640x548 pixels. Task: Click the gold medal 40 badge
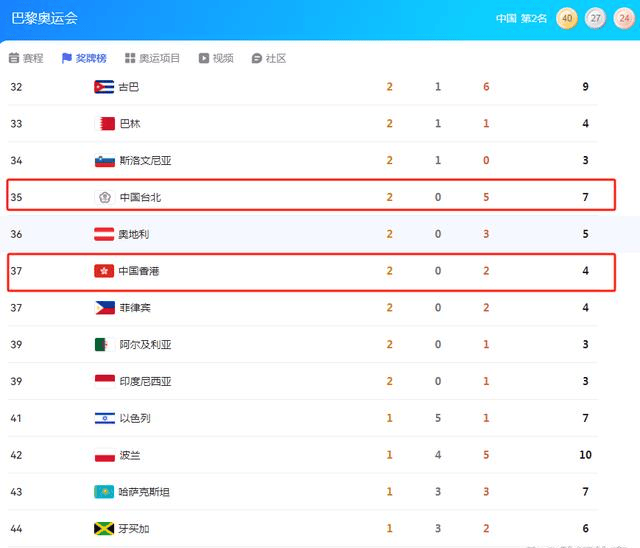(567, 18)
